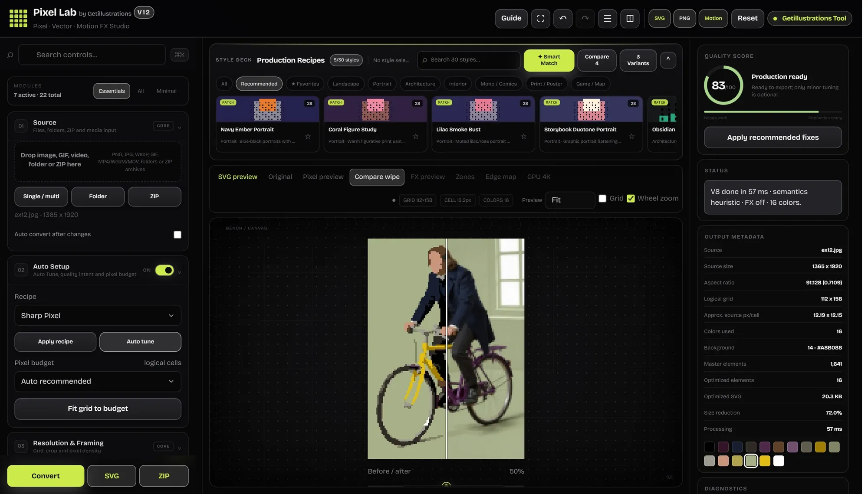Open the Auto recommended pixel budget dropdown
The height and width of the screenshot is (494, 868).
click(x=98, y=381)
